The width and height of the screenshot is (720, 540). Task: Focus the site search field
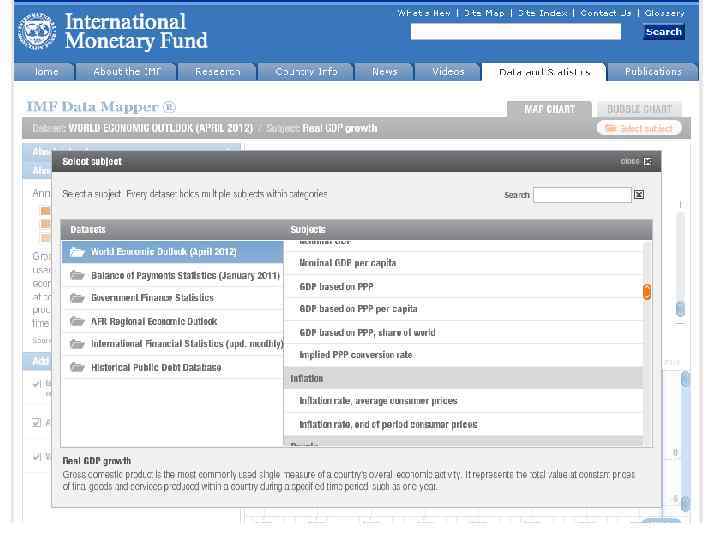[516, 32]
